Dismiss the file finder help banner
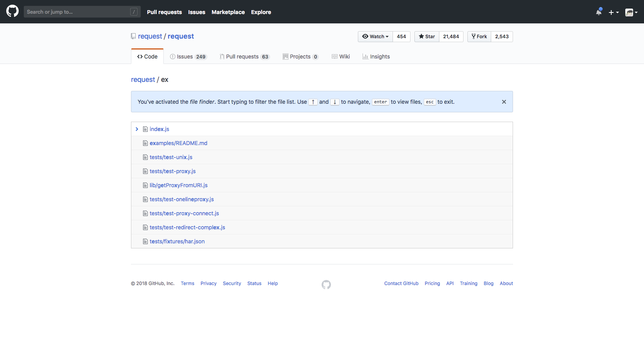Image resolution: width=644 pixels, height=358 pixels. click(504, 102)
